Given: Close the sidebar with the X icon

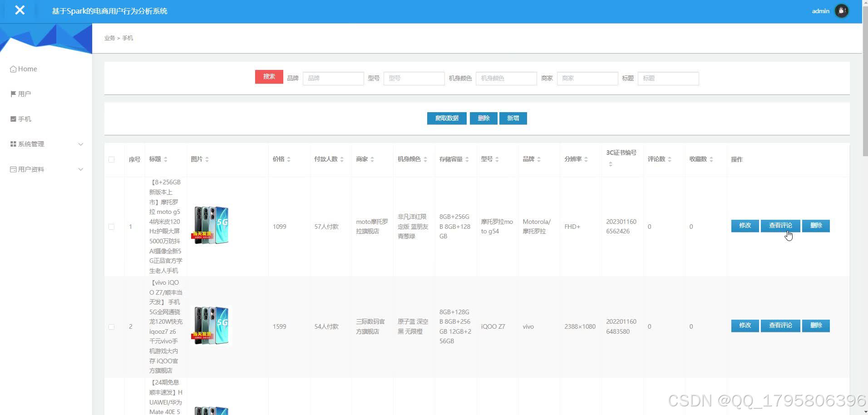Looking at the screenshot, I should pyautogui.click(x=20, y=10).
